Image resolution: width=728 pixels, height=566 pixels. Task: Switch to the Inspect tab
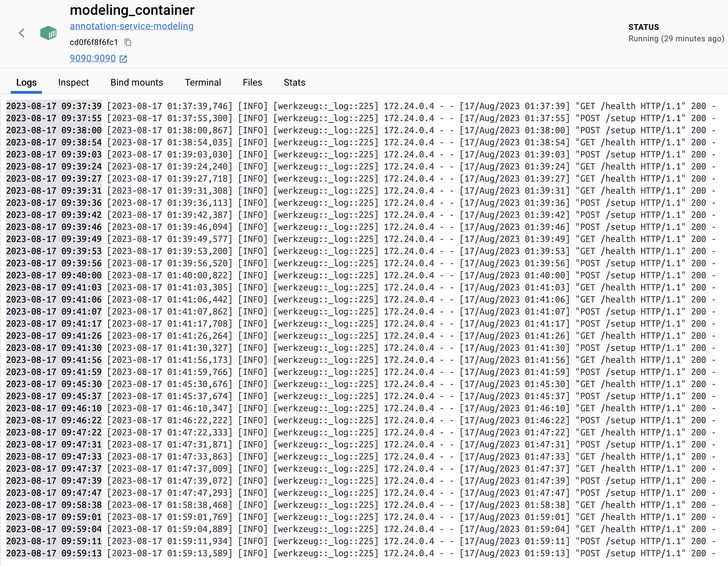73,82
